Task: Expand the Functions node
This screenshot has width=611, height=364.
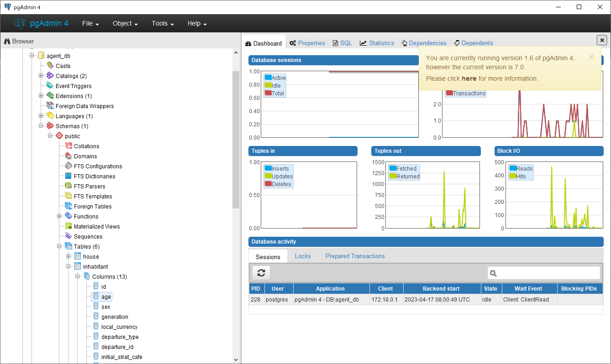Action: click(x=59, y=216)
